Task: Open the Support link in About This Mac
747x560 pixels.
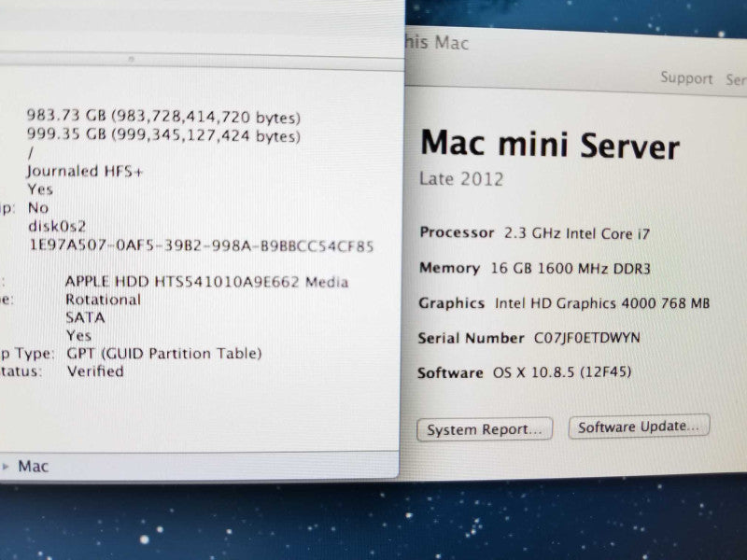Action: [686, 78]
